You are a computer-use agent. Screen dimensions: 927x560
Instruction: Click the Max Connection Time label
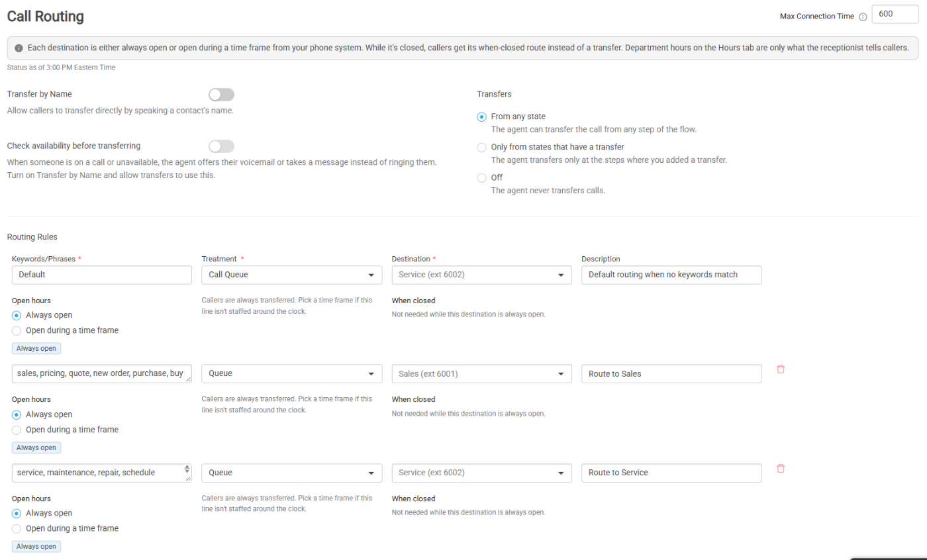tap(817, 17)
